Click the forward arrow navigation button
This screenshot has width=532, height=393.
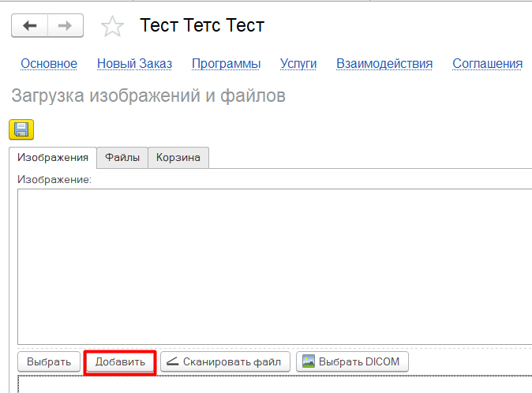click(x=66, y=25)
